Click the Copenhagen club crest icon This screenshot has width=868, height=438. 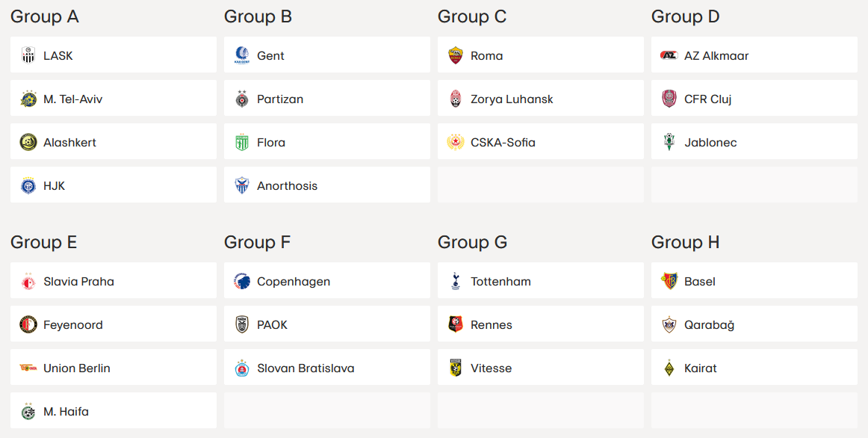pyautogui.click(x=242, y=281)
